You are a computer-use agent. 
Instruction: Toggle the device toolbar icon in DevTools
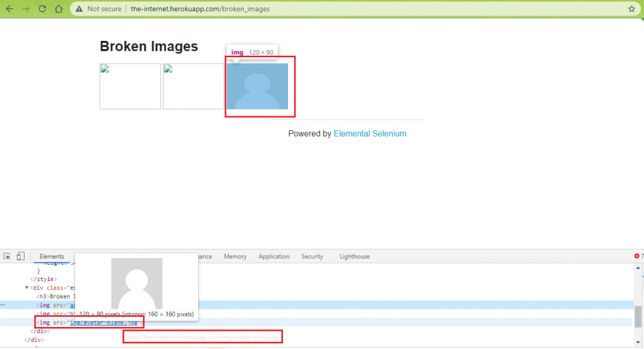pyautogui.click(x=20, y=256)
